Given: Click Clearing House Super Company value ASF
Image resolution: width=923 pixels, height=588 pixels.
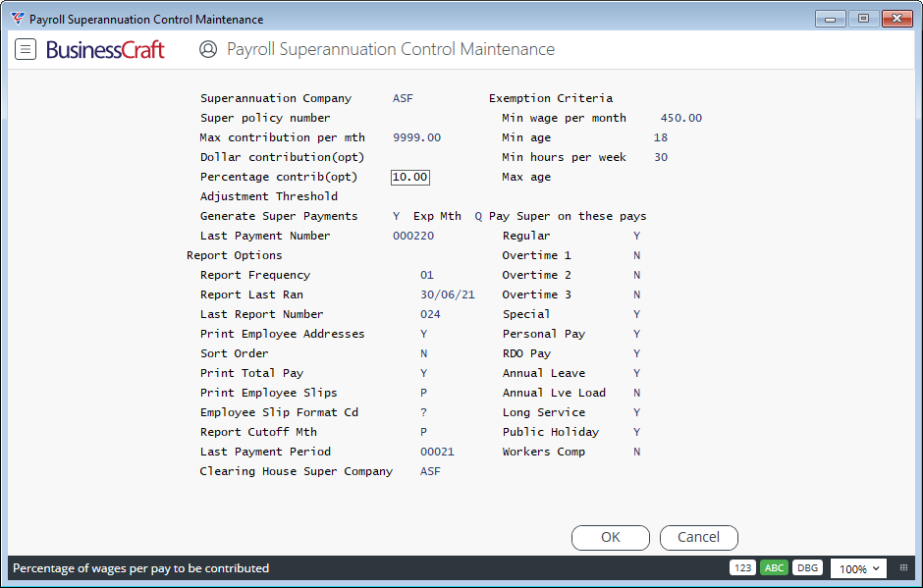Looking at the screenshot, I should (x=430, y=471).
